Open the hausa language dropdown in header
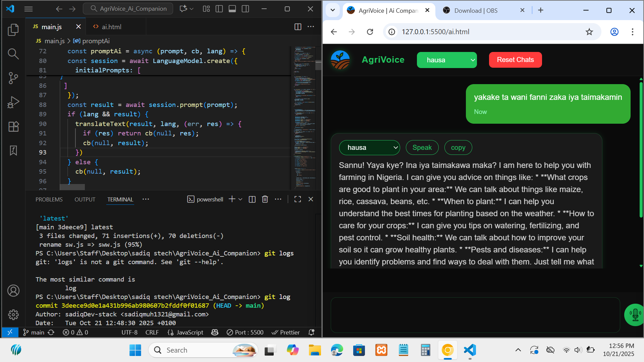644x362 pixels. 446,60
